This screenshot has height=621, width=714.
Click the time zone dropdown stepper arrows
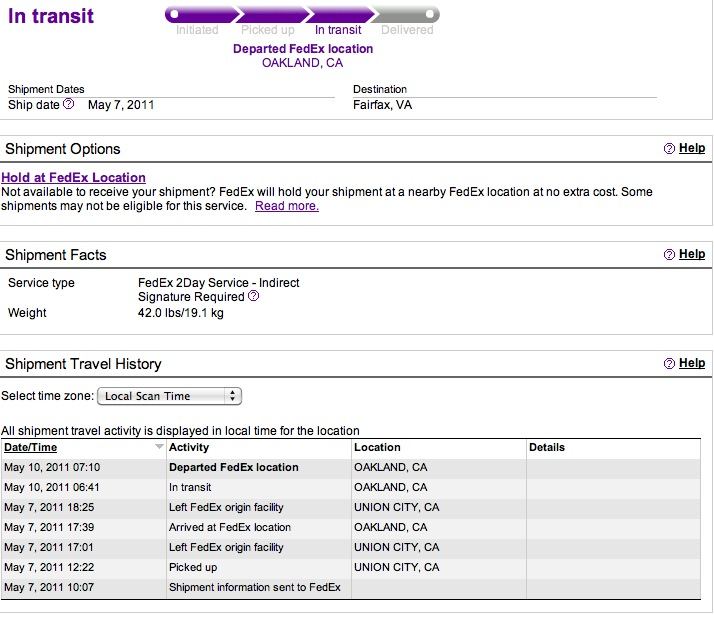[x=233, y=396]
